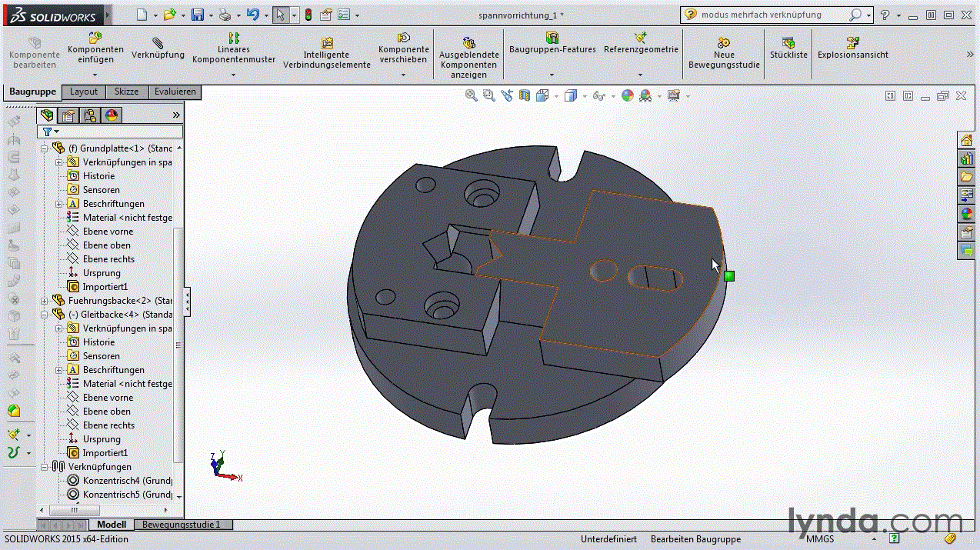This screenshot has height=550, width=980.
Task: Click Referenzgeometrie tool
Action: click(641, 43)
